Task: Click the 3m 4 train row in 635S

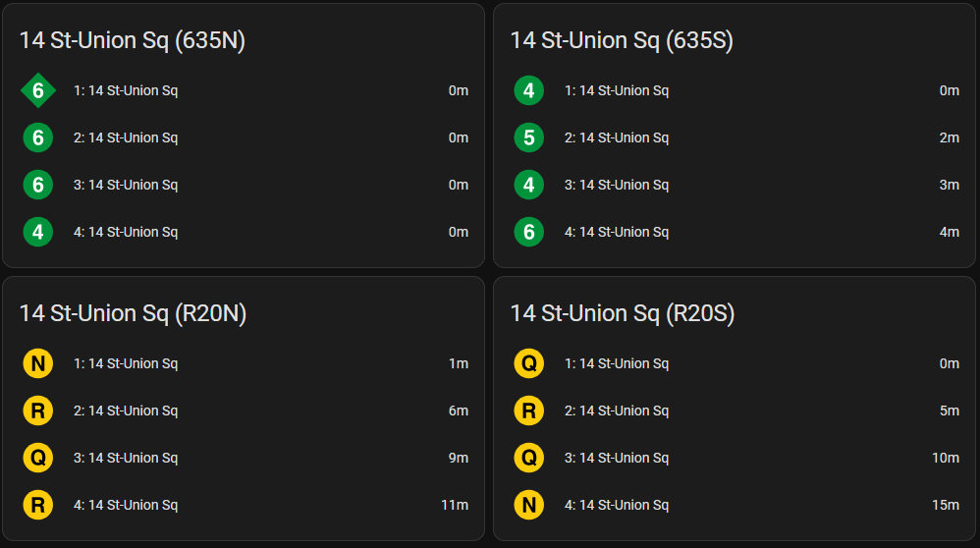Action: tap(735, 185)
